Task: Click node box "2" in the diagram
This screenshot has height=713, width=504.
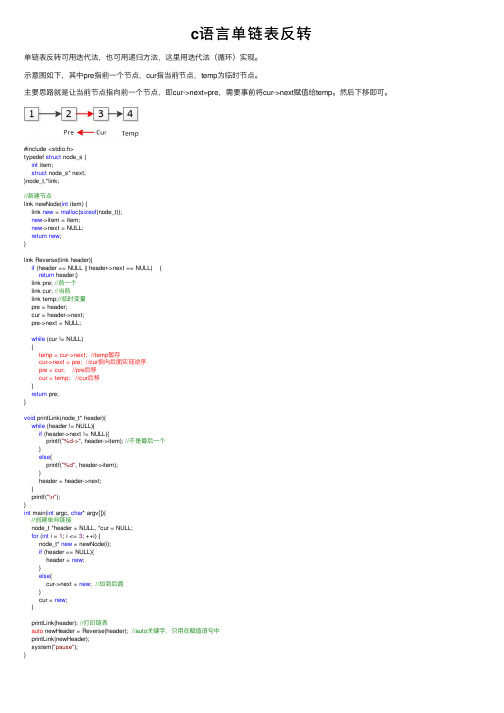Action: (x=69, y=114)
